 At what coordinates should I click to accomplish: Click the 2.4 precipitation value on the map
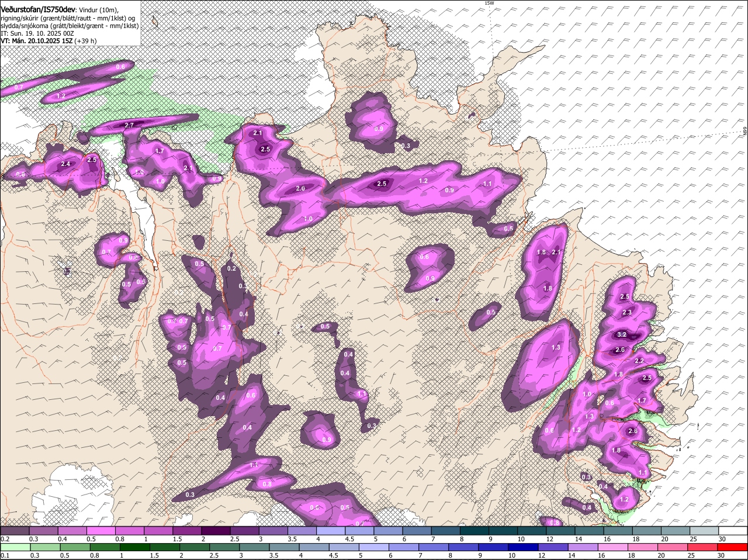65,164
